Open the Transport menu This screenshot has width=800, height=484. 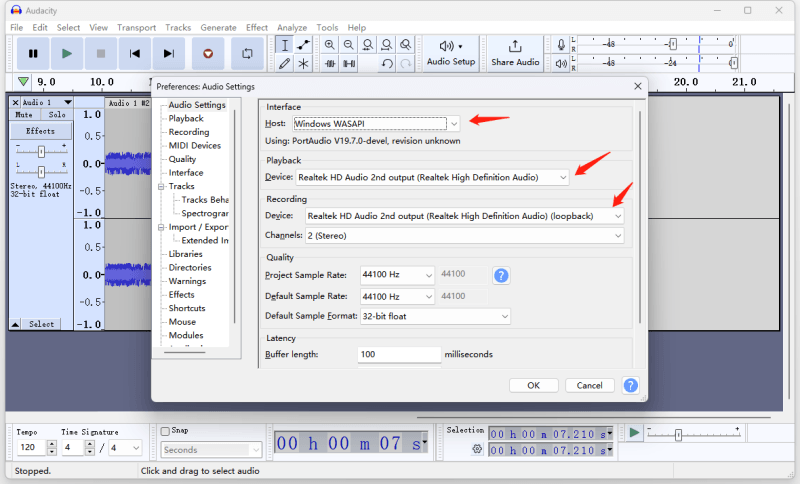tap(136, 28)
